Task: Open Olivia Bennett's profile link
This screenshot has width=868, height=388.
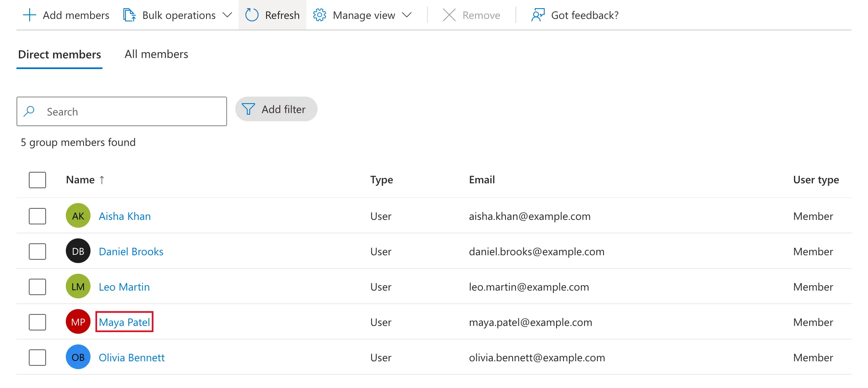Action: [x=132, y=358]
